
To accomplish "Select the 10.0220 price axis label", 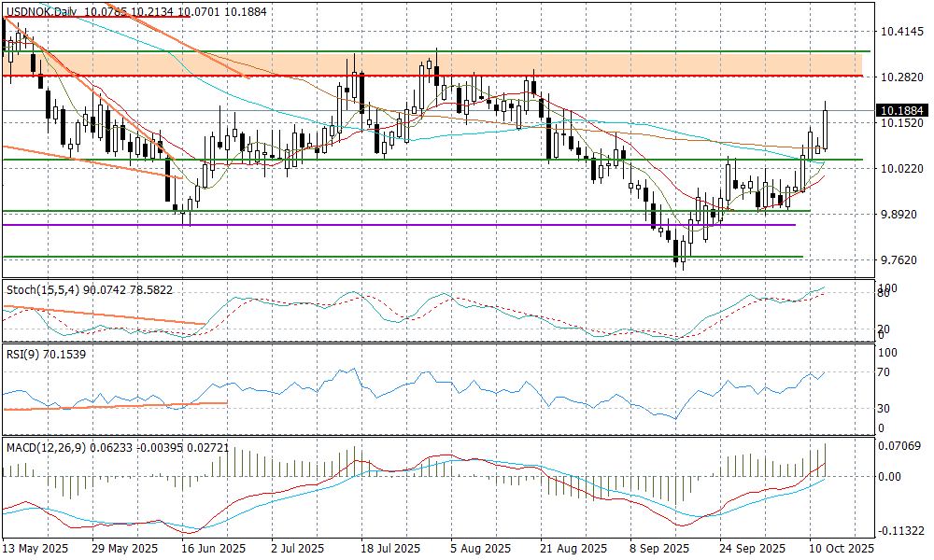I will pyautogui.click(x=902, y=168).
